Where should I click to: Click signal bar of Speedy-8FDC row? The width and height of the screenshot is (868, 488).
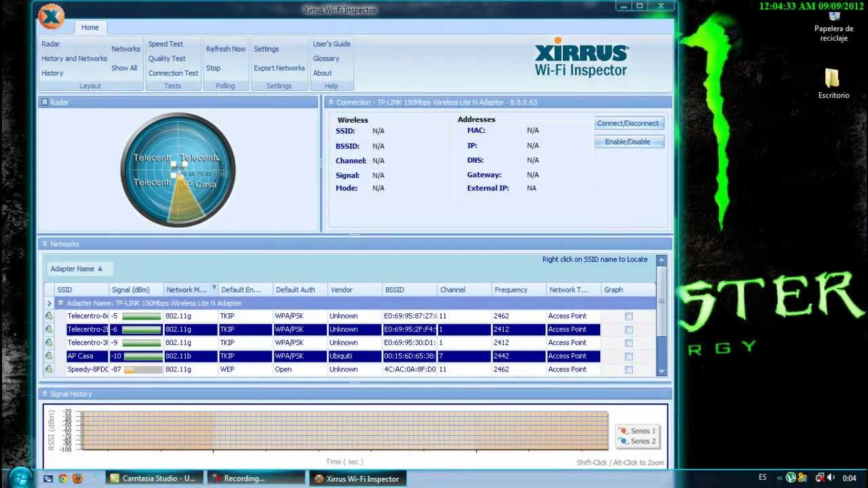(142, 369)
